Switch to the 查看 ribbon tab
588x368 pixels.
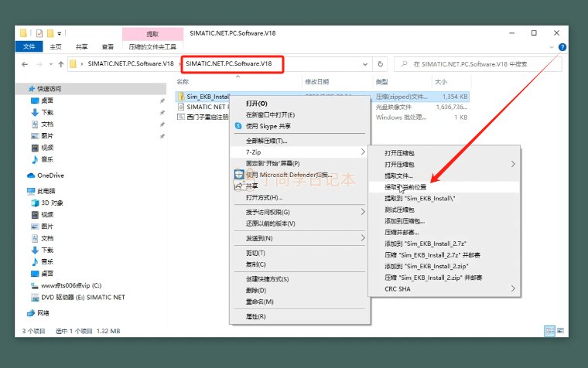[x=108, y=47]
